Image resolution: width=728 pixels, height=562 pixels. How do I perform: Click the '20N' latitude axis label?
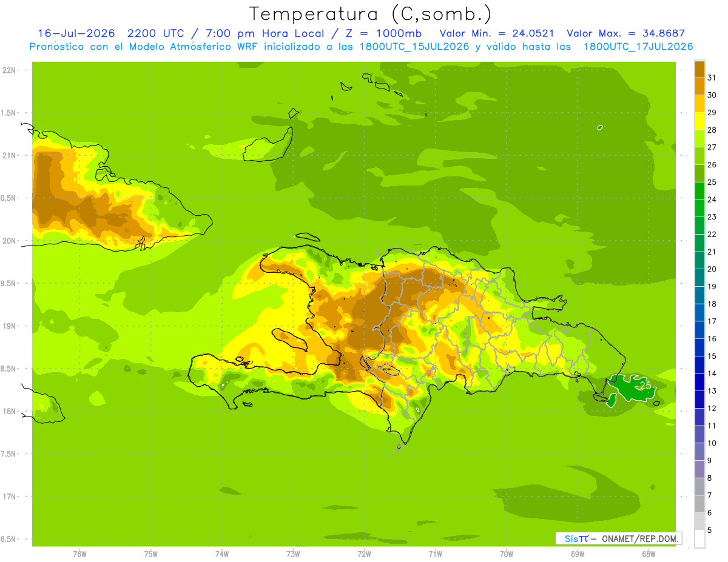[9, 241]
